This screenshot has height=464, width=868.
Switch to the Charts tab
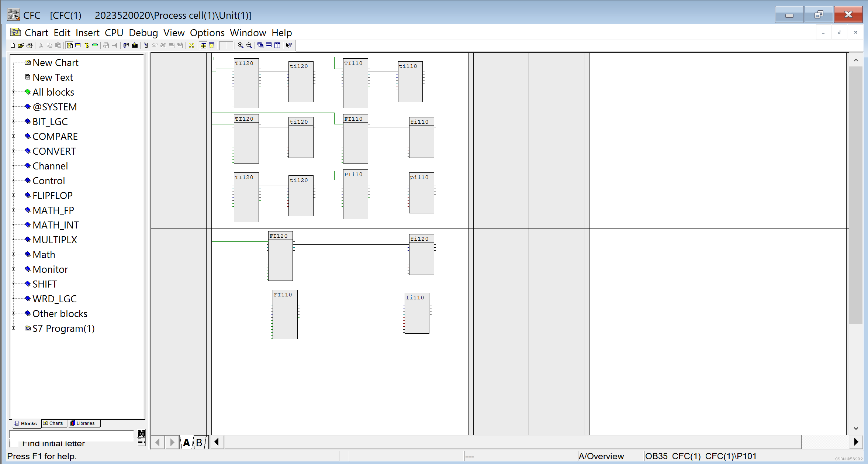coord(53,423)
